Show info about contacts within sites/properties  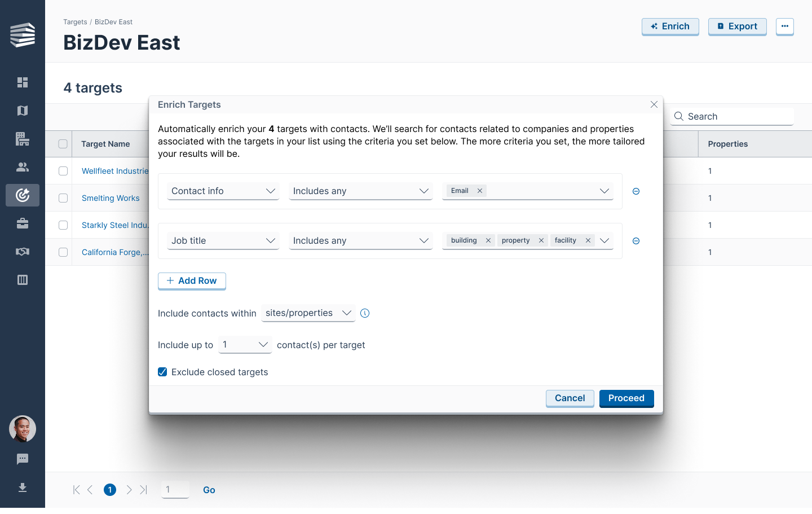point(365,313)
